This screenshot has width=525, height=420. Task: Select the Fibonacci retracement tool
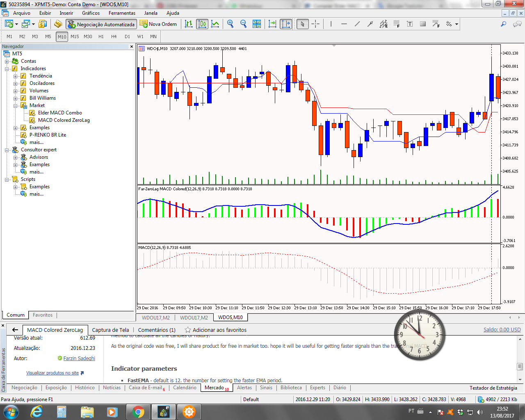coord(397,24)
